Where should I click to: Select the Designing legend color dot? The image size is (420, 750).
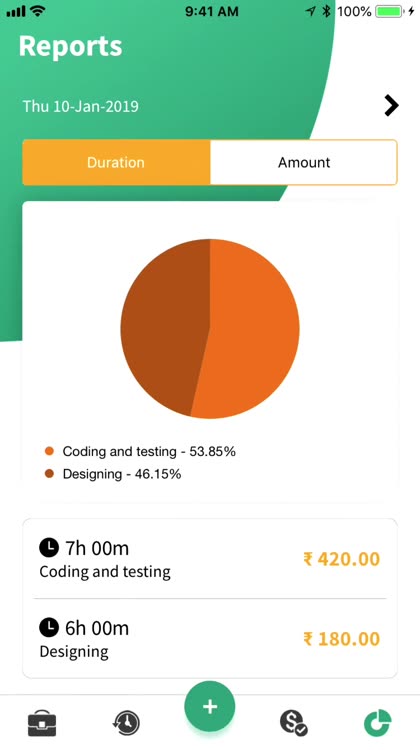click(x=49, y=474)
